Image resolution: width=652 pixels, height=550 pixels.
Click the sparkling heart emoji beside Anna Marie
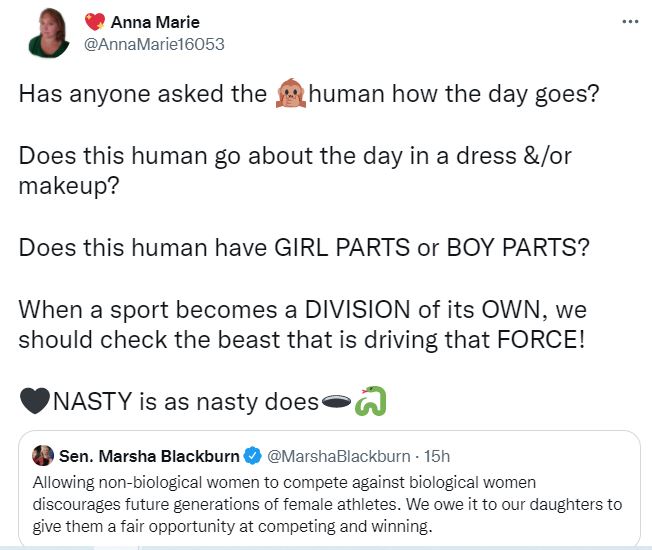(97, 22)
